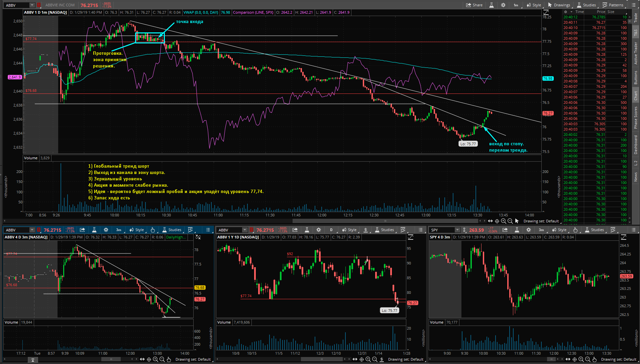Switch to the T&S side tab
This screenshot has width=640, height=364.
(x=636, y=33)
